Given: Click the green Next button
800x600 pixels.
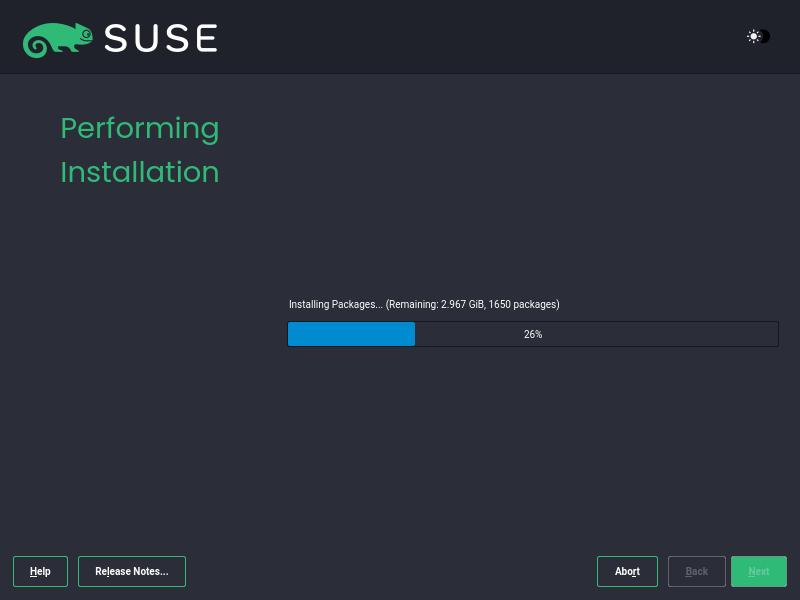Looking at the screenshot, I should (x=759, y=571).
